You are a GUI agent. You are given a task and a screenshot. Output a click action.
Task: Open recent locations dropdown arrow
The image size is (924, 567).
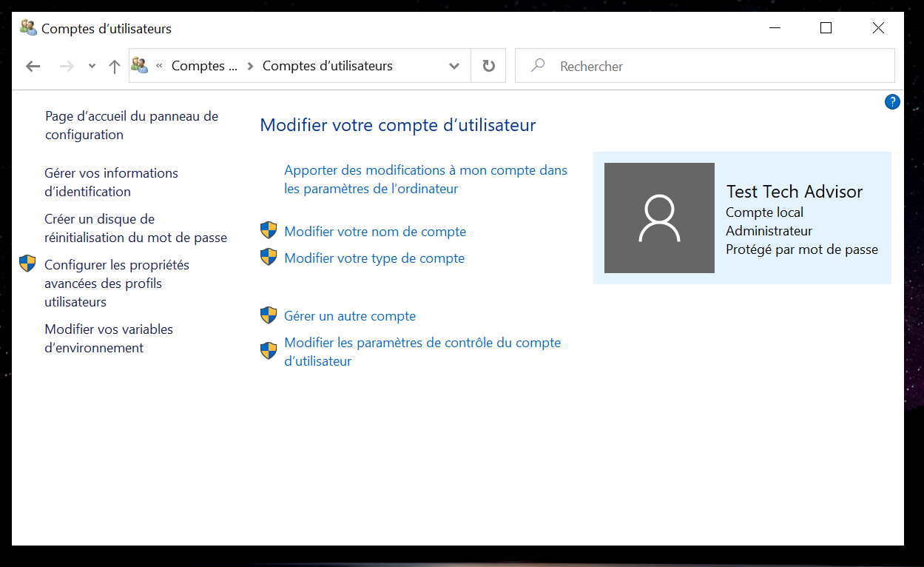[92, 67]
